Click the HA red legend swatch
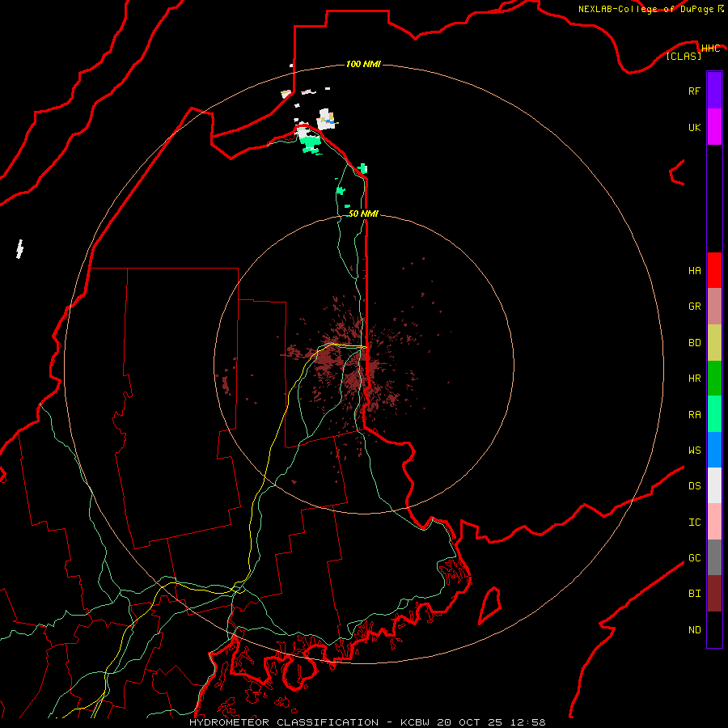The height and width of the screenshot is (728, 728). (x=714, y=270)
